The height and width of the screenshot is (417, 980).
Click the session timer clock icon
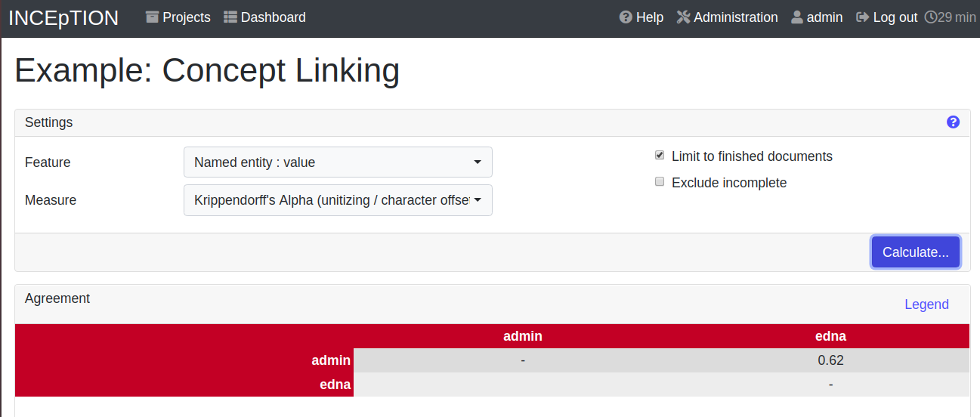931,17
